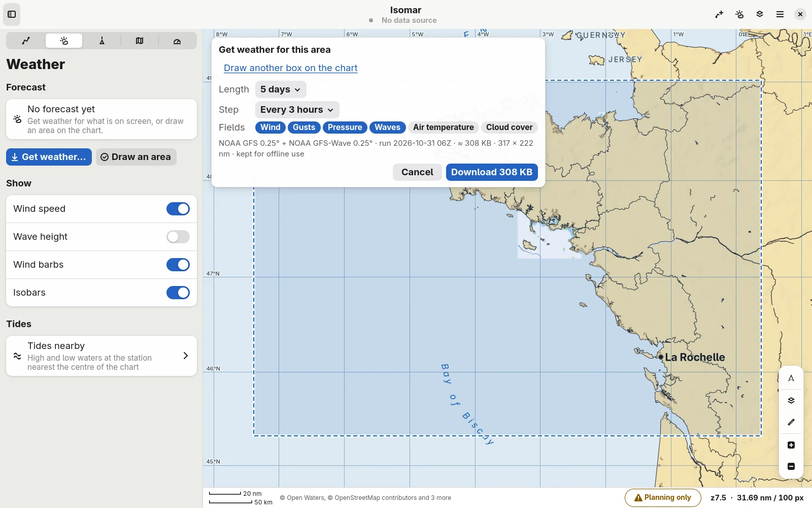Viewport: 812px width, 508px height.
Task: Click the Planning only warning badge
Action: [663, 498]
